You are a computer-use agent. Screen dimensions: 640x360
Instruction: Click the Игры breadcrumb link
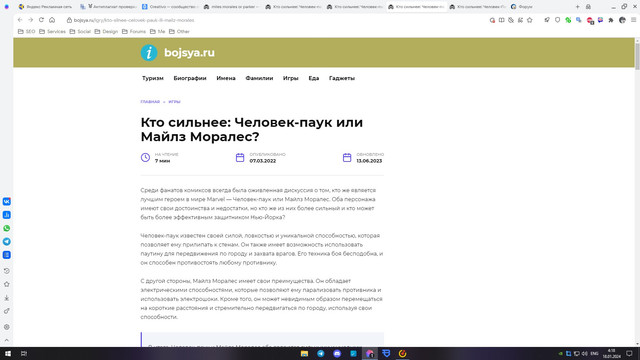(174, 102)
